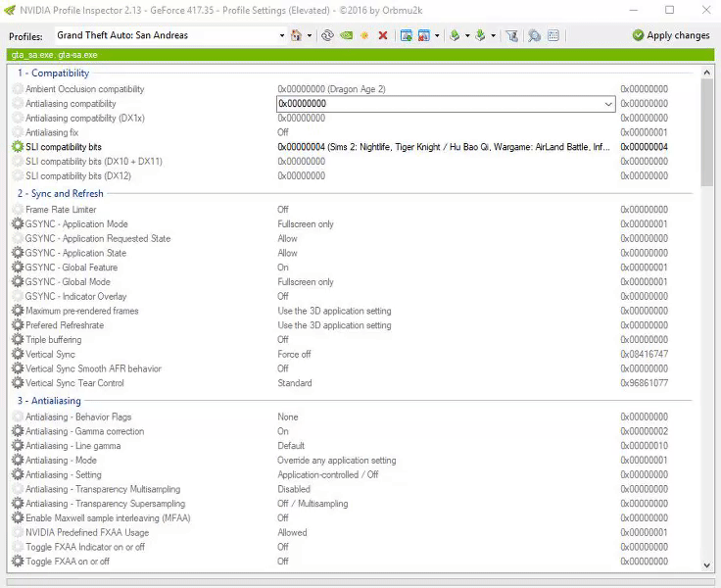Toggle the show customized settings filter icon
The height and width of the screenshot is (588, 721).
point(511,35)
